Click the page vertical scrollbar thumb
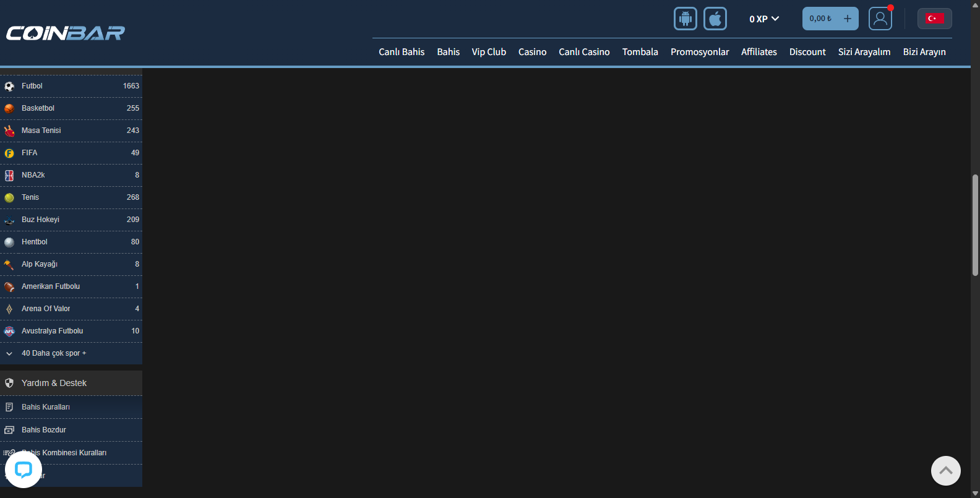 975,225
